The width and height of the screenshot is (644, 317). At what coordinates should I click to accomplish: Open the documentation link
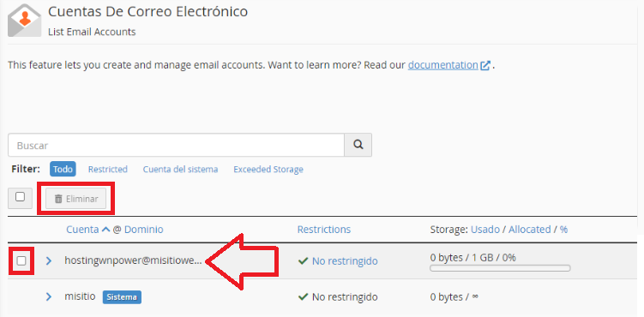(x=442, y=65)
